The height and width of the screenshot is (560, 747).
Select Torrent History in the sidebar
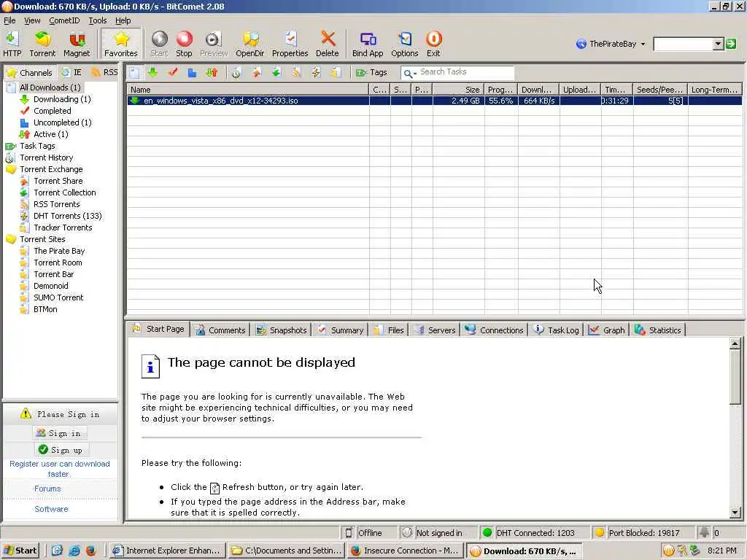[x=46, y=157]
